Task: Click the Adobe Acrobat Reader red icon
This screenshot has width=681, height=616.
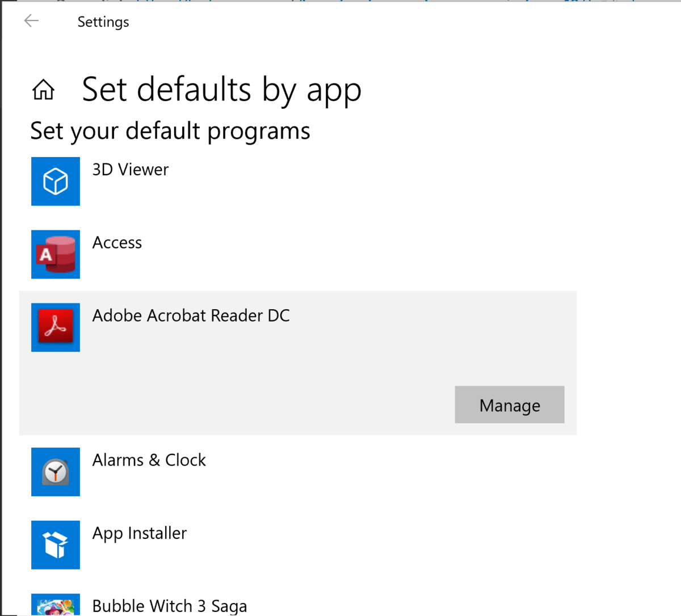Action: point(56,327)
